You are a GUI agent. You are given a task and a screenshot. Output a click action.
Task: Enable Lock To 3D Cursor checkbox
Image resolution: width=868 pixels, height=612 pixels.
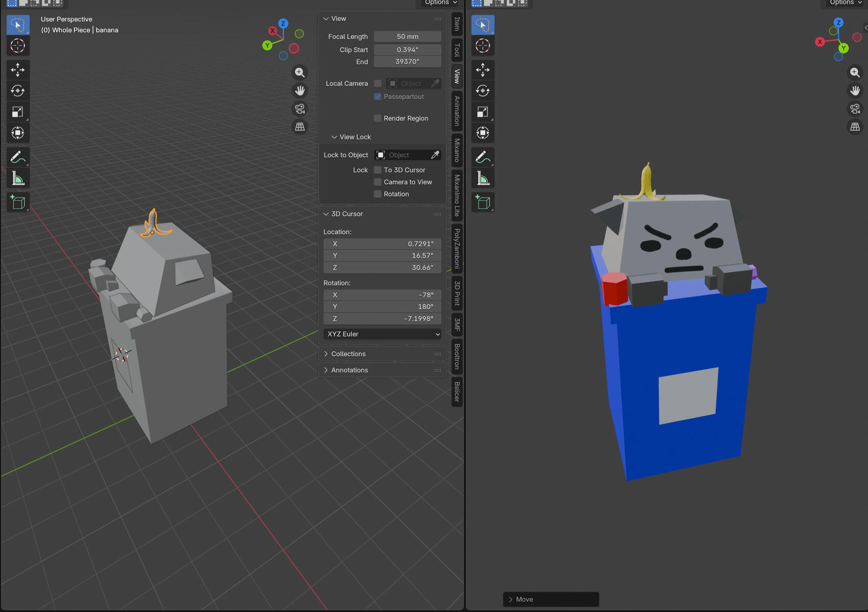378,170
